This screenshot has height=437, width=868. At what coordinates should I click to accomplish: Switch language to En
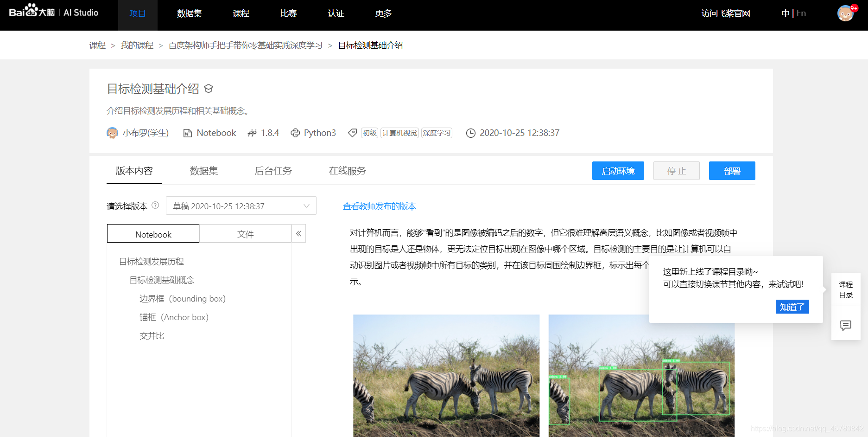point(801,13)
